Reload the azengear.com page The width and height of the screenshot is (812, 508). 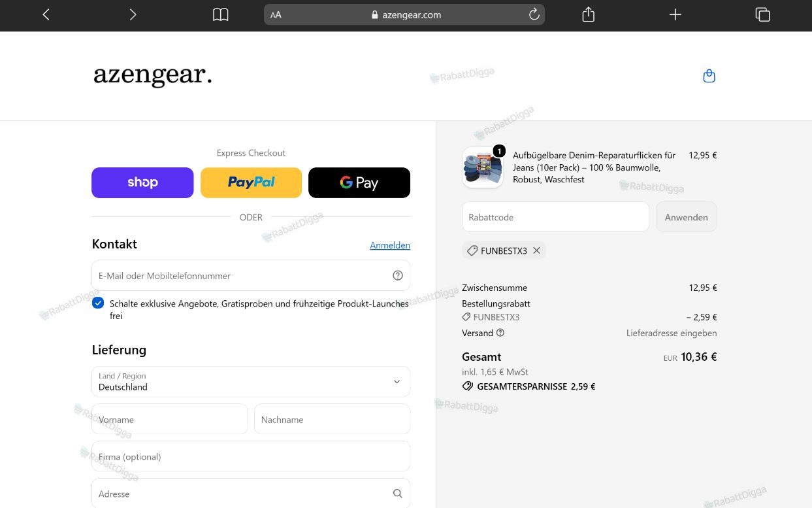(534, 14)
